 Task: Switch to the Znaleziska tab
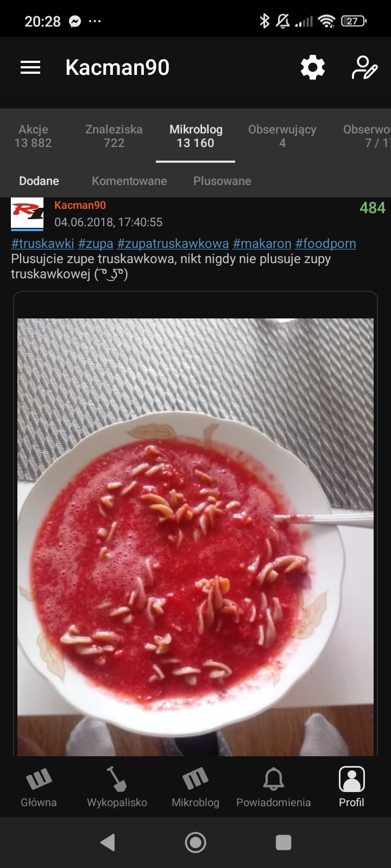click(114, 136)
